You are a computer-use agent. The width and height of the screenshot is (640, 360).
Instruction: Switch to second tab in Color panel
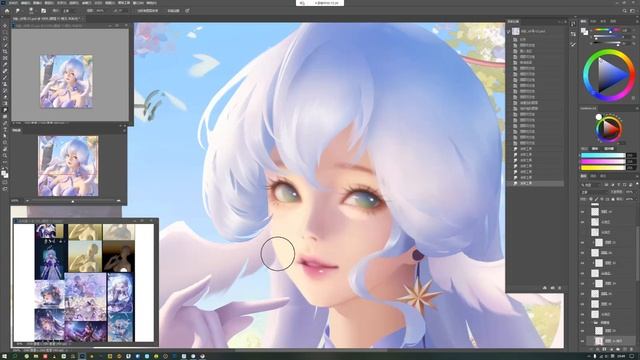tap(593, 21)
